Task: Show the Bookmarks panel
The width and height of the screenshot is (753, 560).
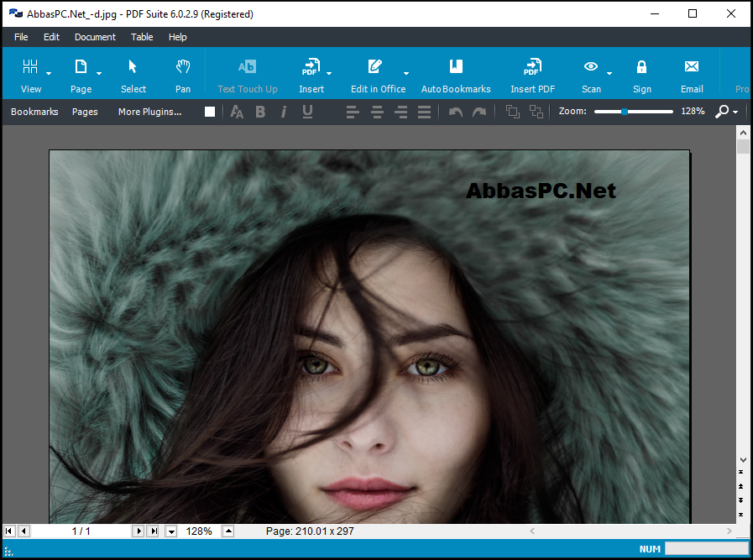Action: click(x=34, y=112)
